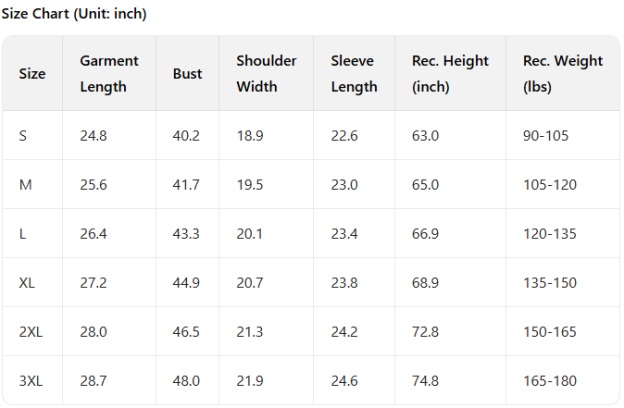Select the 3XL size row label
Screen dimensions: 624x408
pyautogui.click(x=31, y=381)
